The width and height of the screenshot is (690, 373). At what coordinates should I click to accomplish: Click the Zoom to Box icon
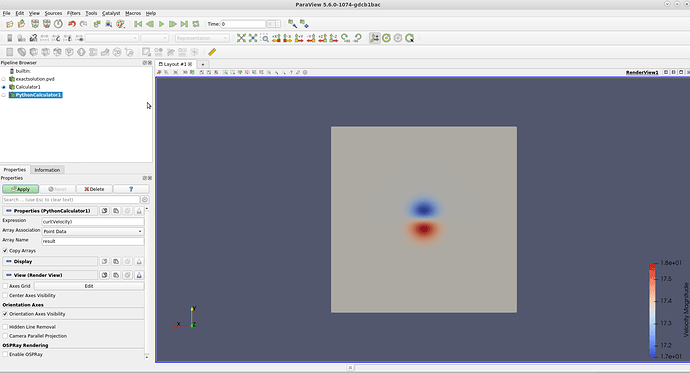click(265, 38)
